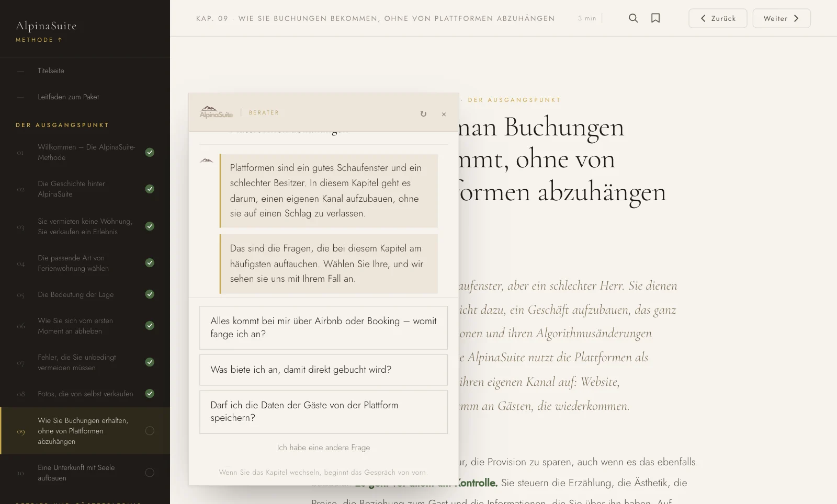Mark Eine Unterkunft mit Seele aufbauen complete

150,473
